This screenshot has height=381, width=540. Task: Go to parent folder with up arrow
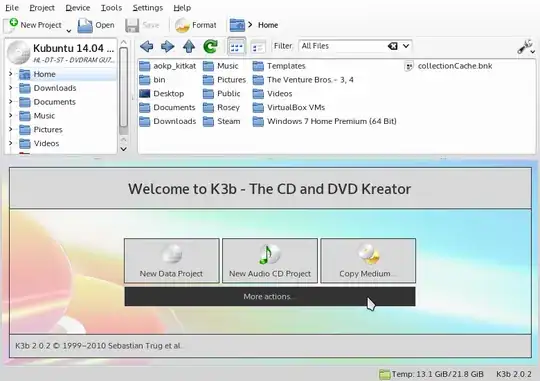pyautogui.click(x=189, y=46)
